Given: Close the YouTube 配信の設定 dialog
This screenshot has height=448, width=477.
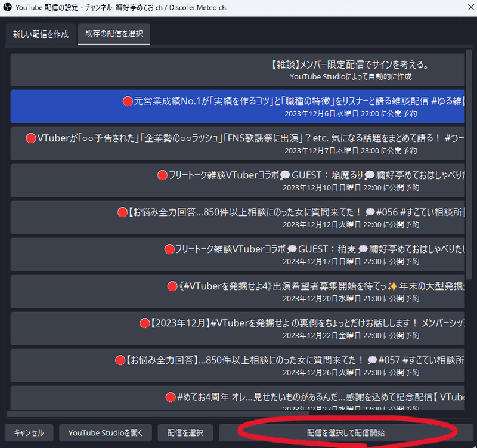Looking at the screenshot, I should [x=470, y=7].
